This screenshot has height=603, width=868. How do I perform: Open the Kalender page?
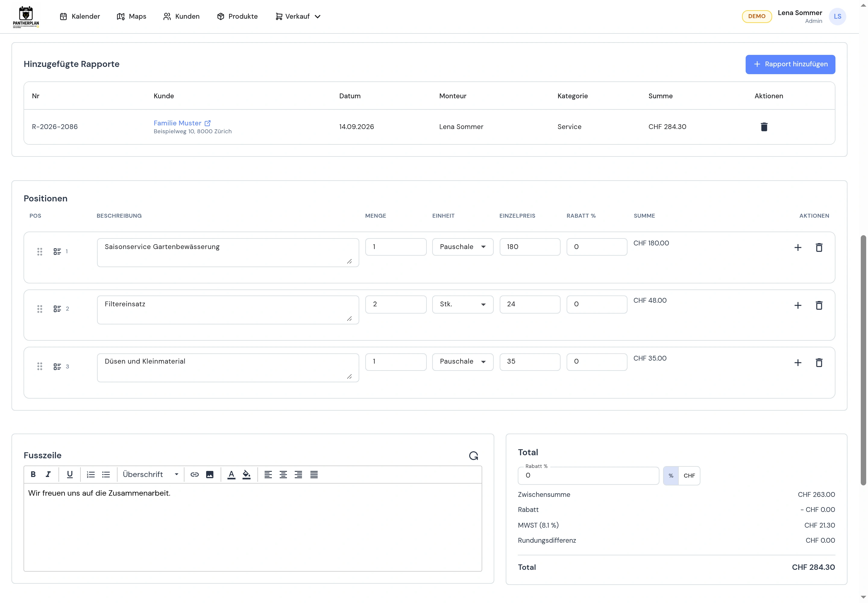click(80, 16)
